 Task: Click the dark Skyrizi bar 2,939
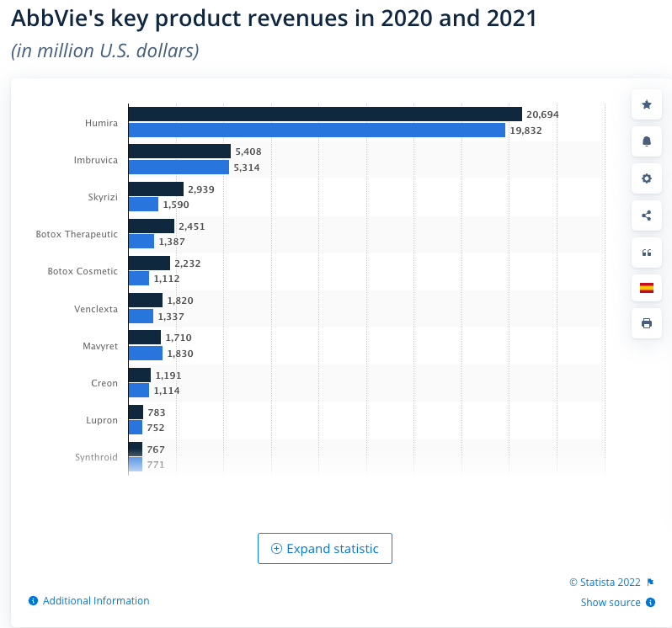(x=156, y=189)
